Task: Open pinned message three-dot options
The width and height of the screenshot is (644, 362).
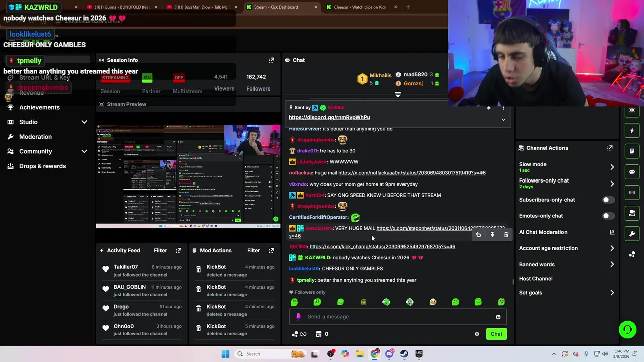Action: (503, 108)
